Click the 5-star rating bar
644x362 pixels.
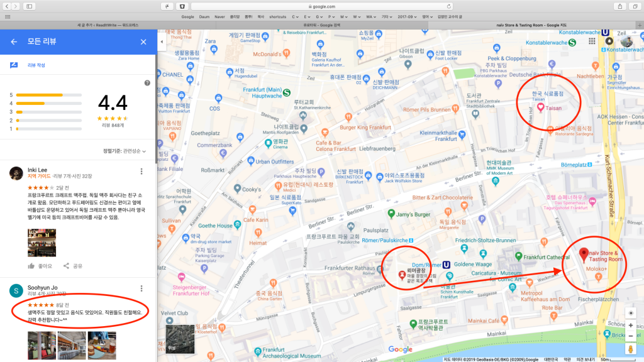49,95
